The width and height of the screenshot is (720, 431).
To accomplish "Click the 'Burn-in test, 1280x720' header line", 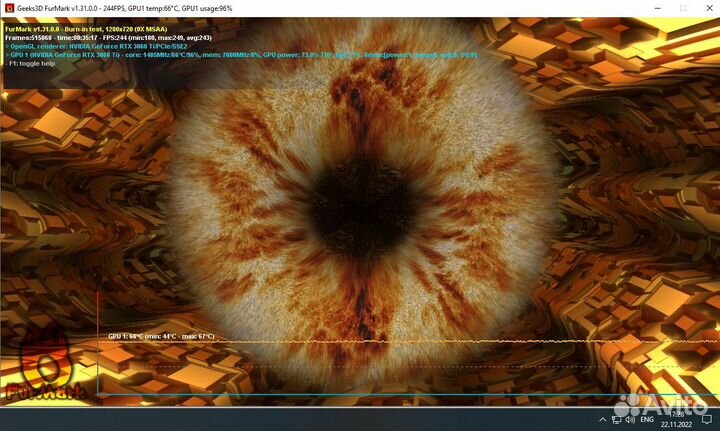I will (x=86, y=29).
